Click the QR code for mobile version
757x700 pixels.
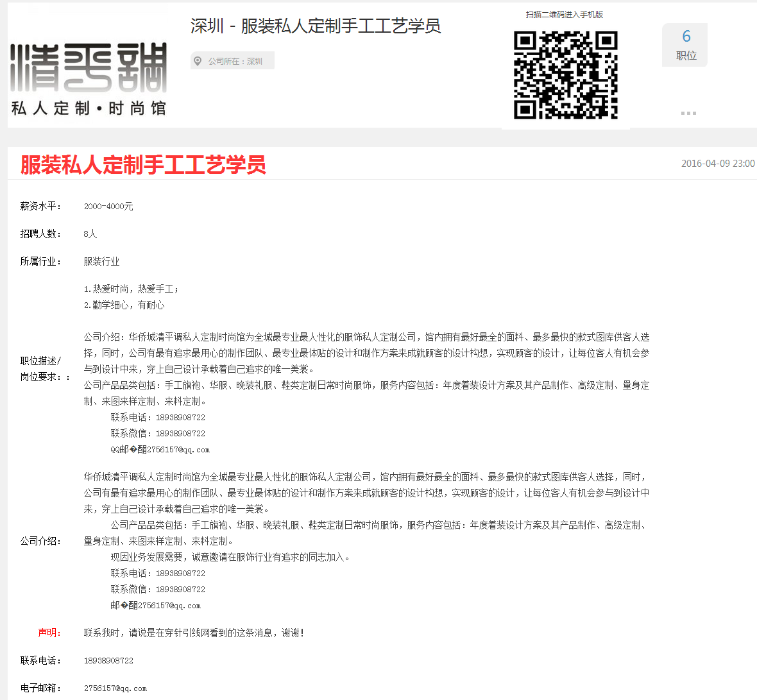click(565, 75)
